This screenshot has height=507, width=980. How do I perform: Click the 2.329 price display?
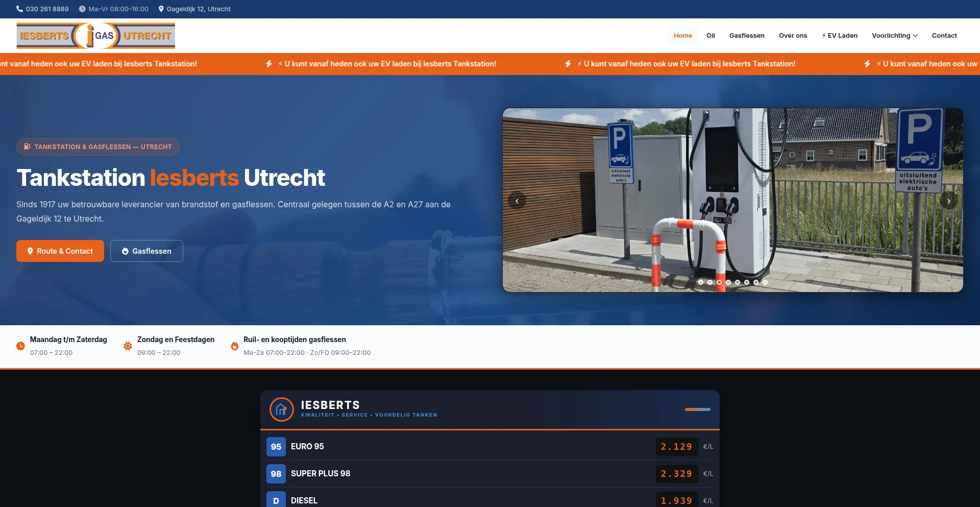pyautogui.click(x=677, y=474)
